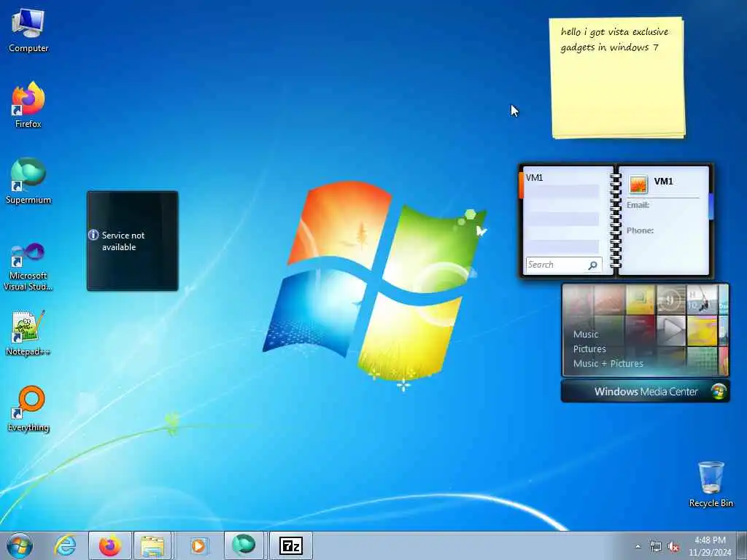Viewport: 747px width, 560px height.
Task: Click the Service not available gadget
Action: (x=133, y=241)
